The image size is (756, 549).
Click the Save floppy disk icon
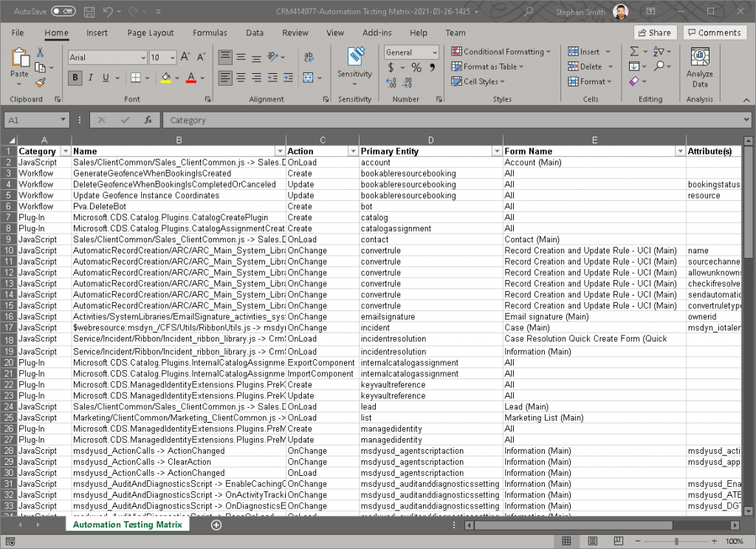click(89, 12)
